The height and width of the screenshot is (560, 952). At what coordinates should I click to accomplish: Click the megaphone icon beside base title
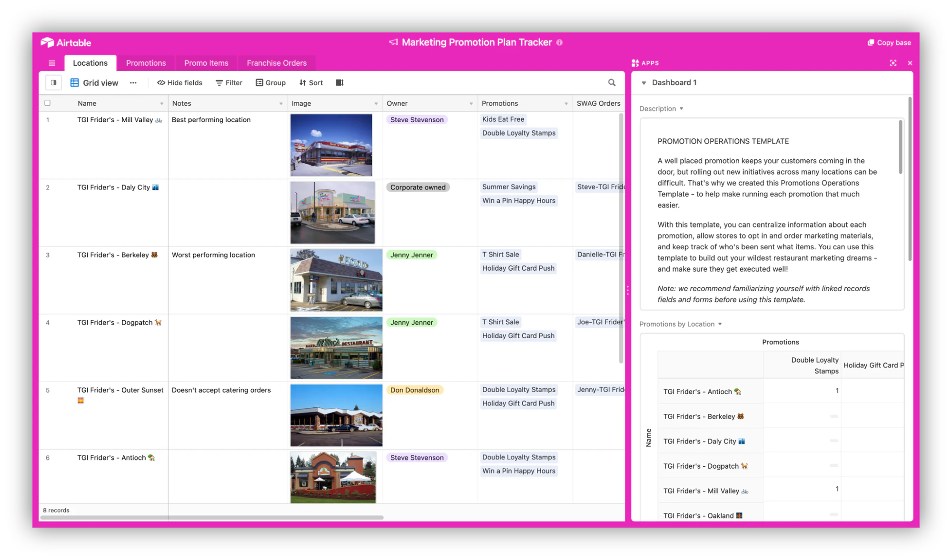pyautogui.click(x=394, y=42)
